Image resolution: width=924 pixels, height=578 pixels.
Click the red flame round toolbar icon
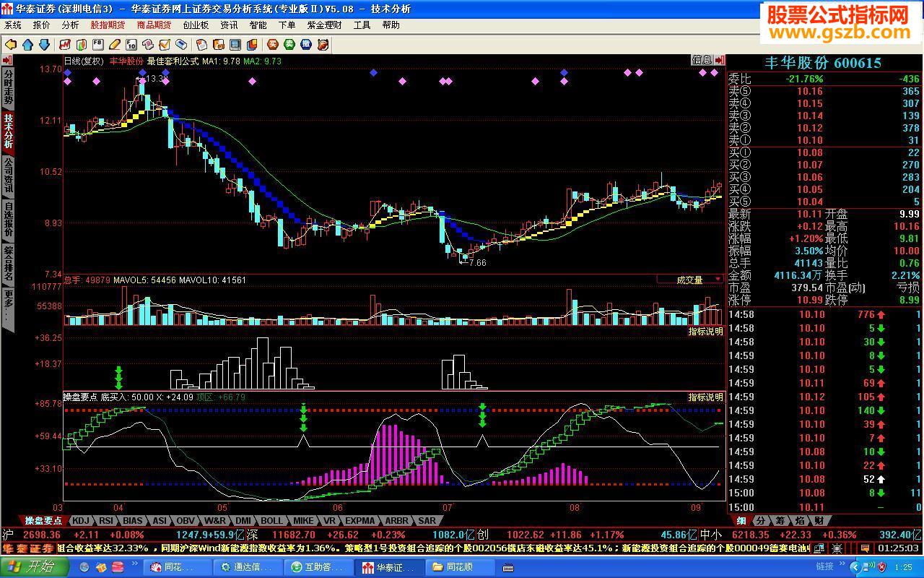point(323,45)
